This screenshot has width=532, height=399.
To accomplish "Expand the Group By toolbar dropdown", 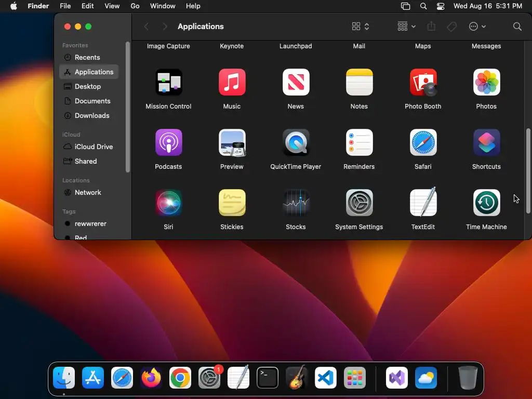I will coord(406,26).
